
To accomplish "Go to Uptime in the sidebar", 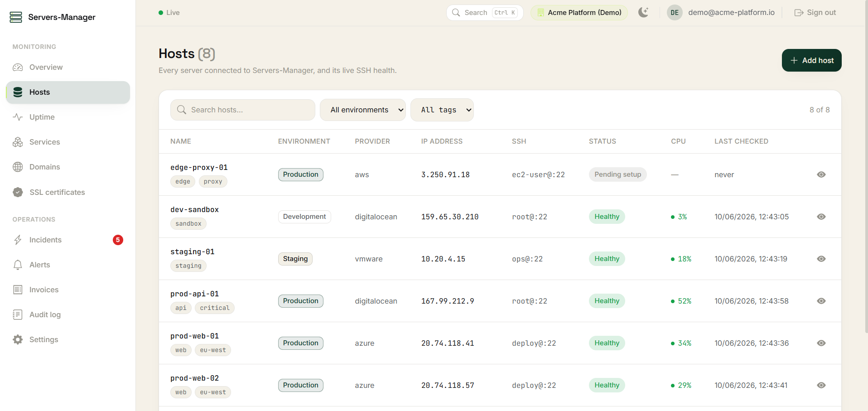I will coord(68,117).
